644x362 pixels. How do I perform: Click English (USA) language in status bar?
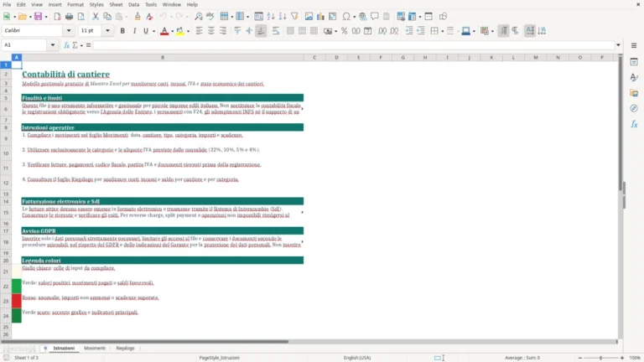(x=357, y=358)
